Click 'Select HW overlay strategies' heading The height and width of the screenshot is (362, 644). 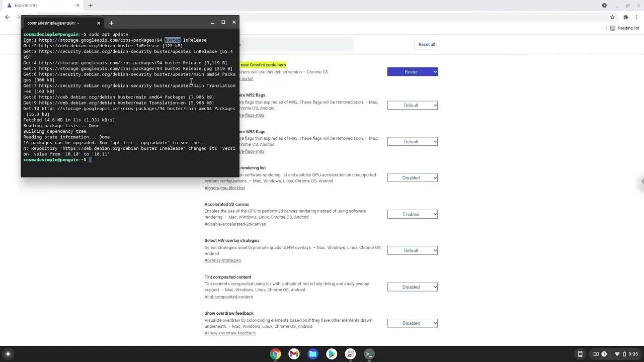point(232,240)
